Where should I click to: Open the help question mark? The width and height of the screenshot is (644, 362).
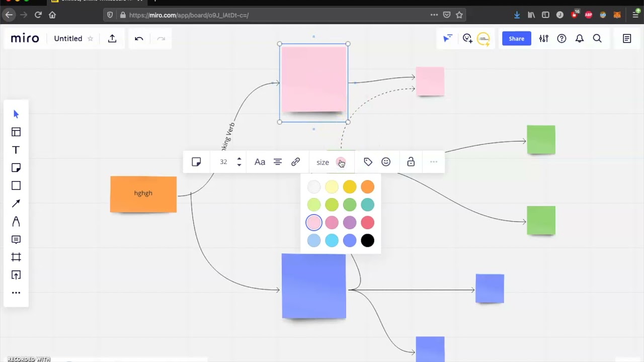(x=561, y=39)
